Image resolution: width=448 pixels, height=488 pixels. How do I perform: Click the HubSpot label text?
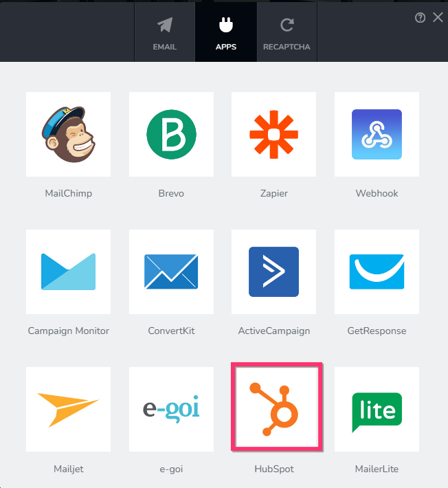coord(273,469)
